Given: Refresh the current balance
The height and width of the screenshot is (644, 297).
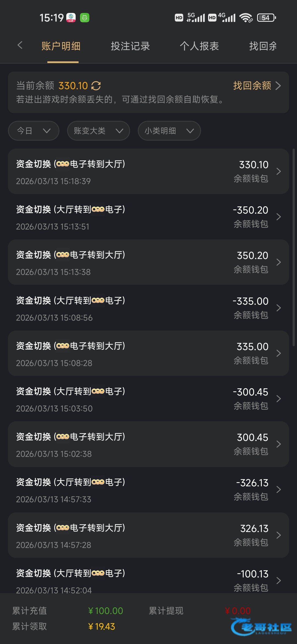Looking at the screenshot, I should coord(96,86).
